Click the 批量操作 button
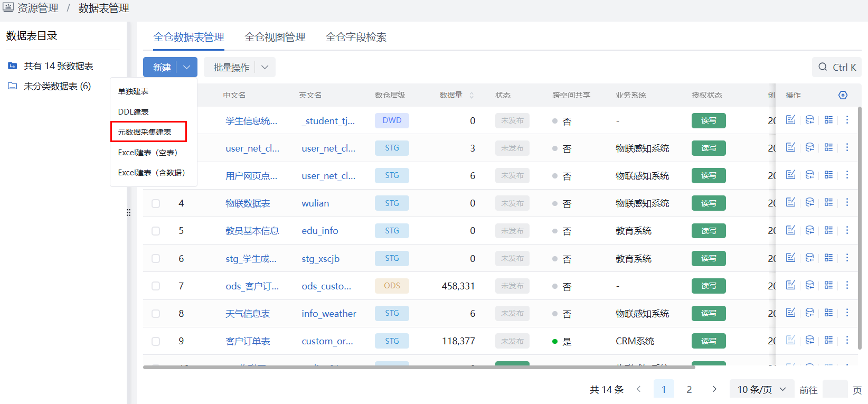 coord(231,67)
